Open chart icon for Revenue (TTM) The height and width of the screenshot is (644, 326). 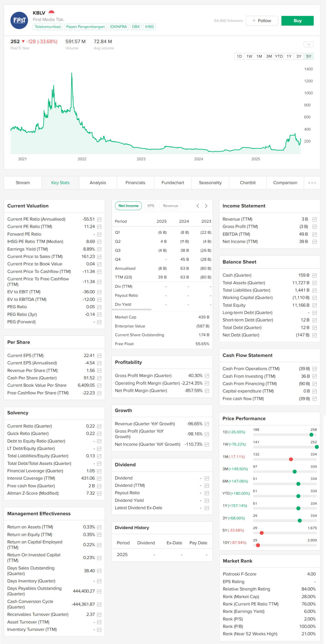coord(314,219)
